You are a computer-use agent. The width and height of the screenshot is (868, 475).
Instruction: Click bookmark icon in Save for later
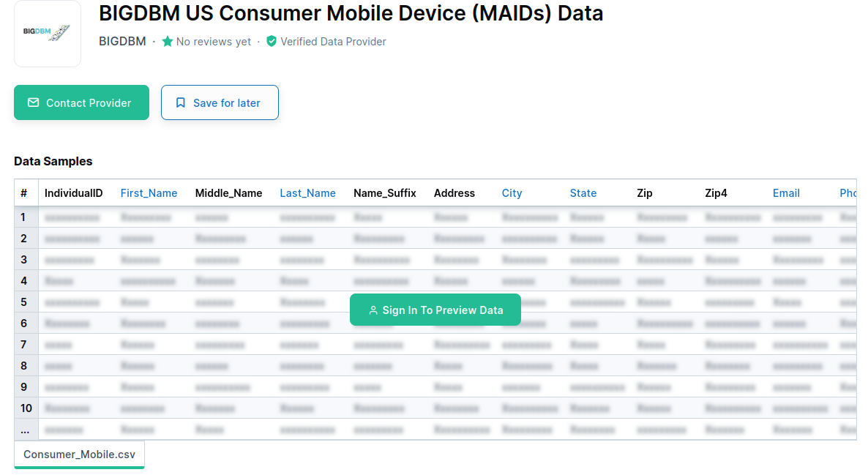[x=181, y=103]
